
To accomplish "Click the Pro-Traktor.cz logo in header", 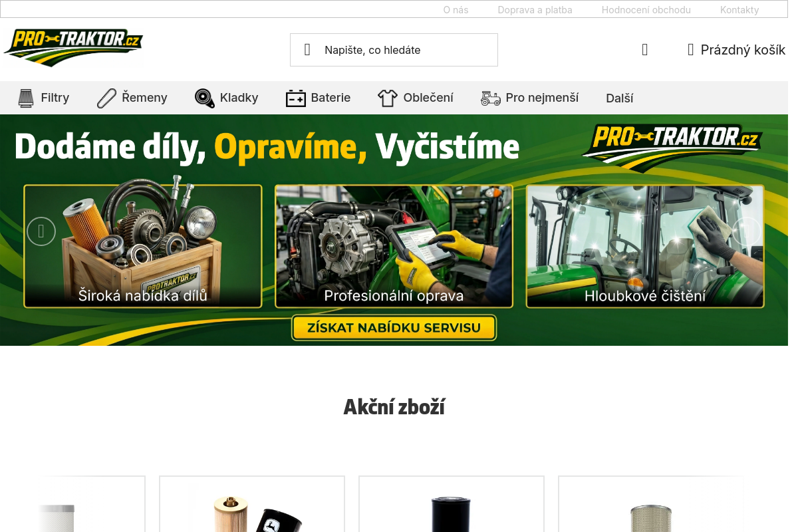I will [73, 48].
